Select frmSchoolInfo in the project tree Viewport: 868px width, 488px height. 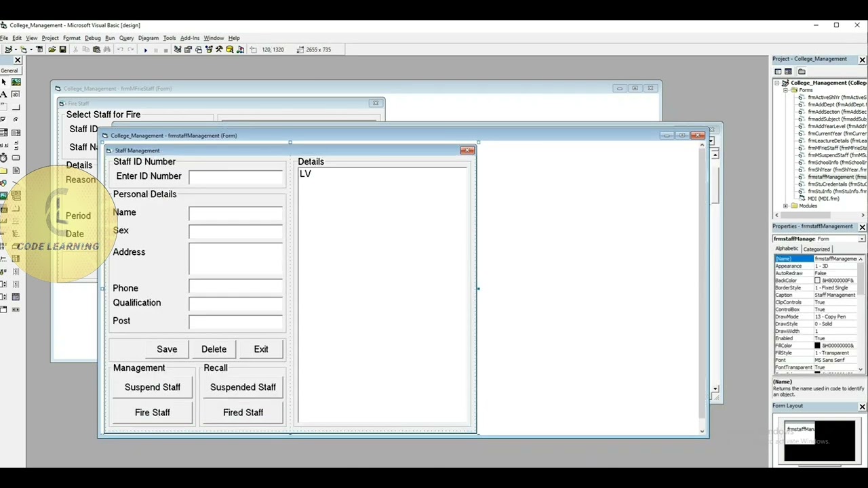837,163
